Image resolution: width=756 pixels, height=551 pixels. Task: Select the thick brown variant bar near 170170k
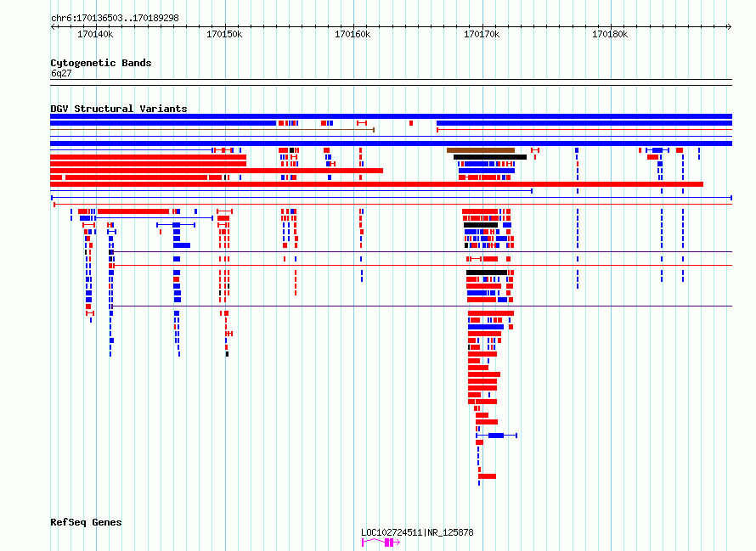[x=481, y=150]
